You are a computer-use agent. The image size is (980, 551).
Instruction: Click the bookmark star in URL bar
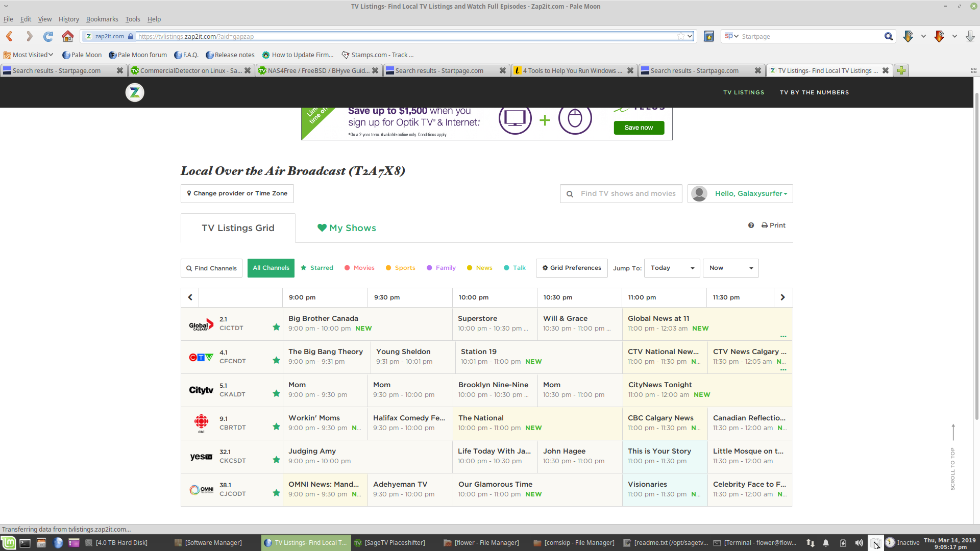point(681,36)
